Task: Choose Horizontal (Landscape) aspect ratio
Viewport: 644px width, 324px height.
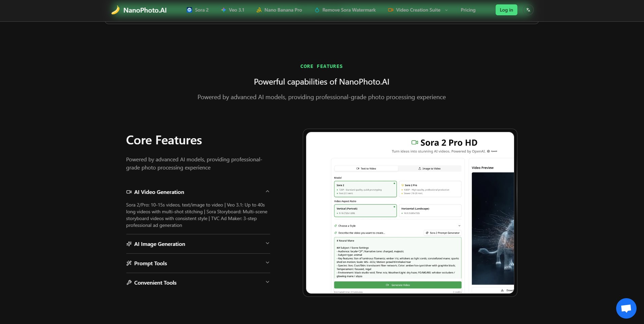Action: pyautogui.click(x=430, y=211)
